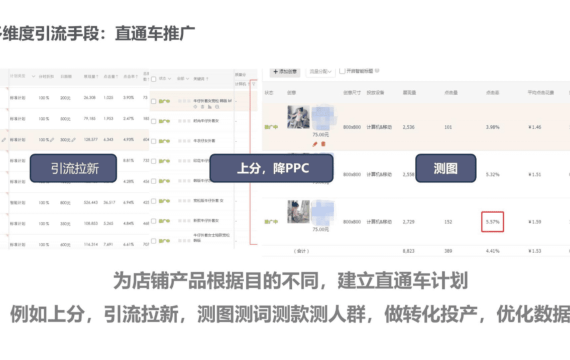This screenshot has width=570, height=360.
Task: Tick checkbox of the third keyword row
Action: [x=154, y=141]
